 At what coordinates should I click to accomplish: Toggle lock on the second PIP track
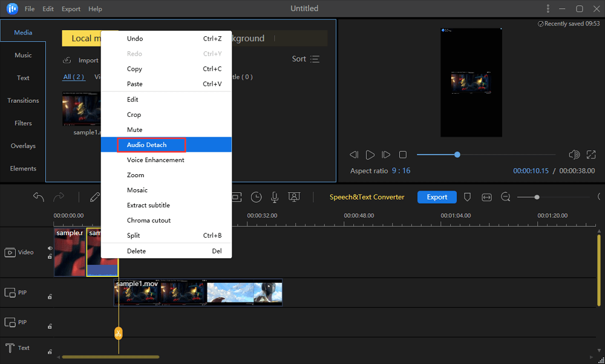click(x=50, y=327)
